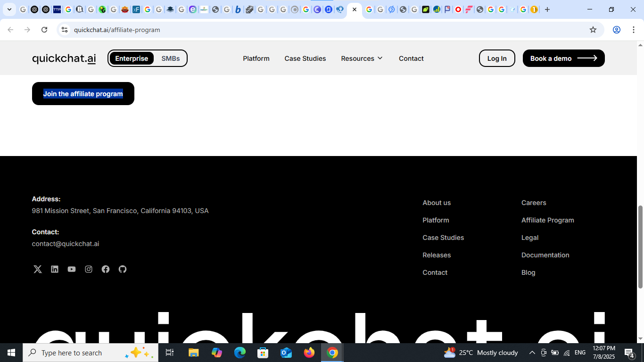Open the Releases footer link

tap(437, 255)
